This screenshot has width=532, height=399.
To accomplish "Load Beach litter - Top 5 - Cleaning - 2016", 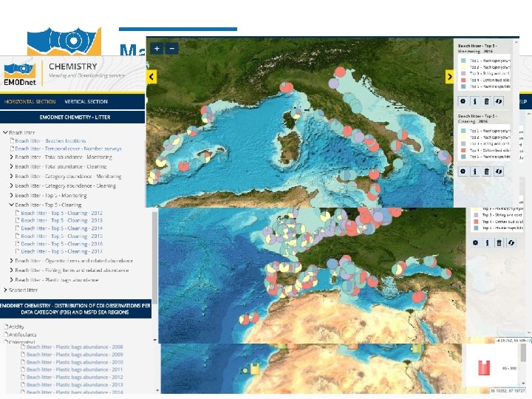I will tap(62, 244).
